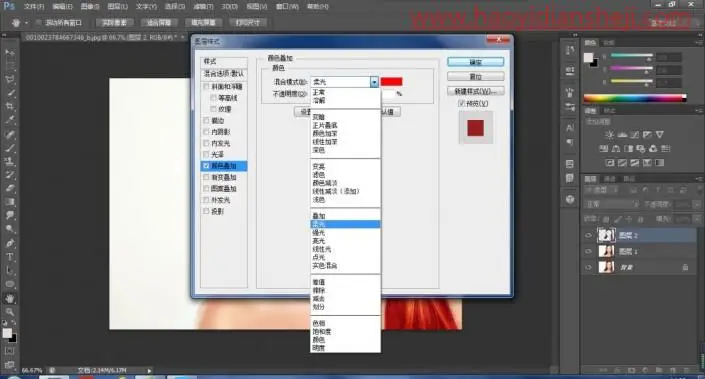Select the Pen tool
Image resolution: width=705 pixels, height=379 pixels.
tap(10, 243)
